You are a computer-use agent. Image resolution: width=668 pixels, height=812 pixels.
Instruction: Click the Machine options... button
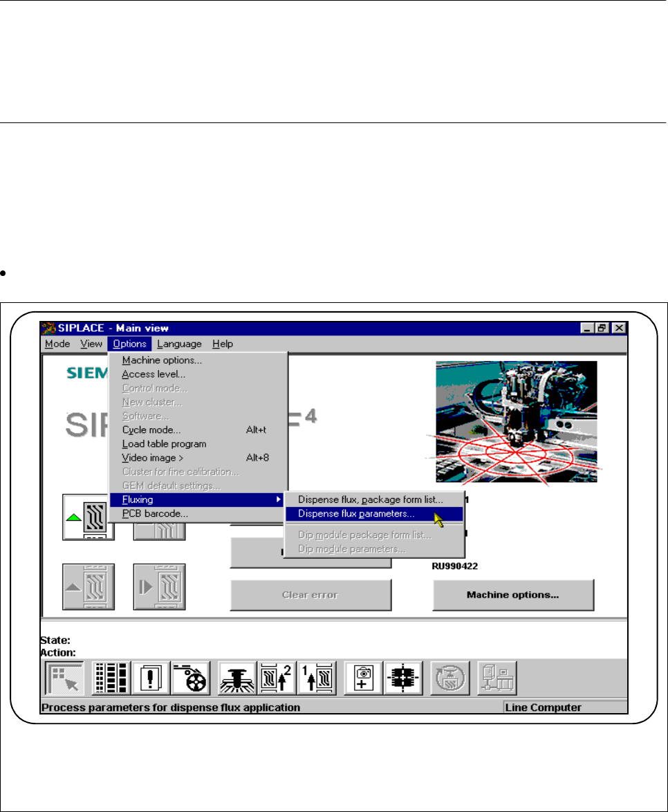tap(513, 595)
